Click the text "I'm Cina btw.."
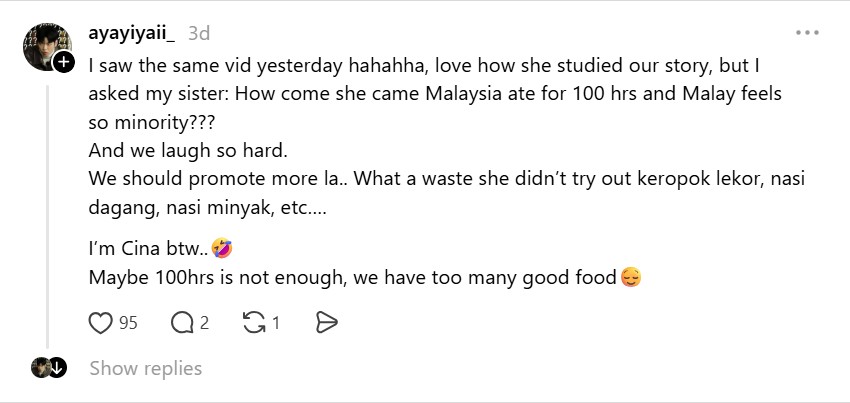 (x=148, y=248)
